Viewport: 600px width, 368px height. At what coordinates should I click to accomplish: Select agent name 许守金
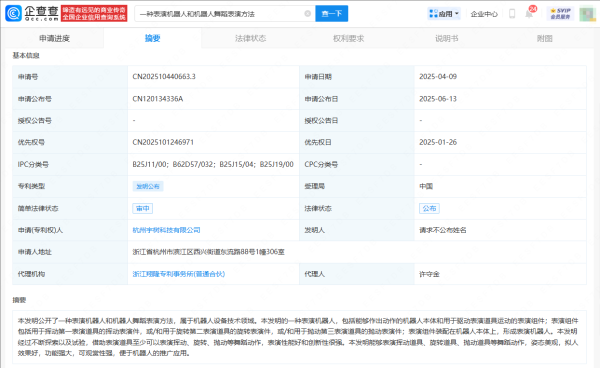tap(429, 274)
